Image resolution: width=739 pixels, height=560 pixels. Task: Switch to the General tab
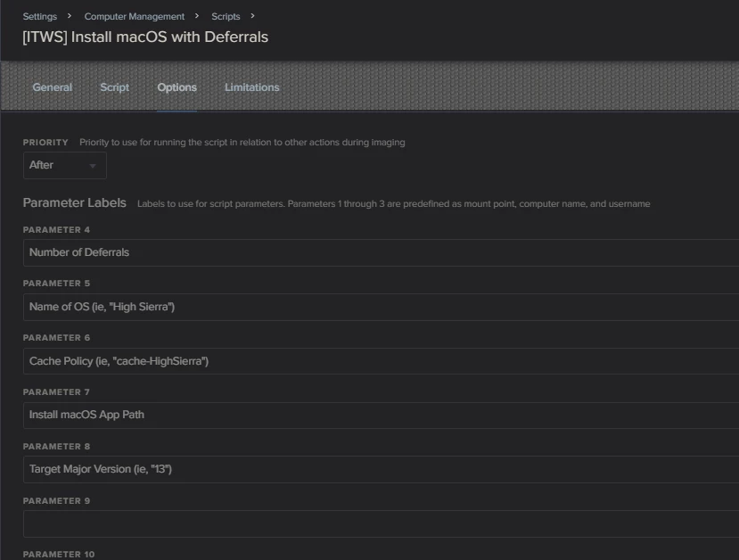click(x=53, y=87)
